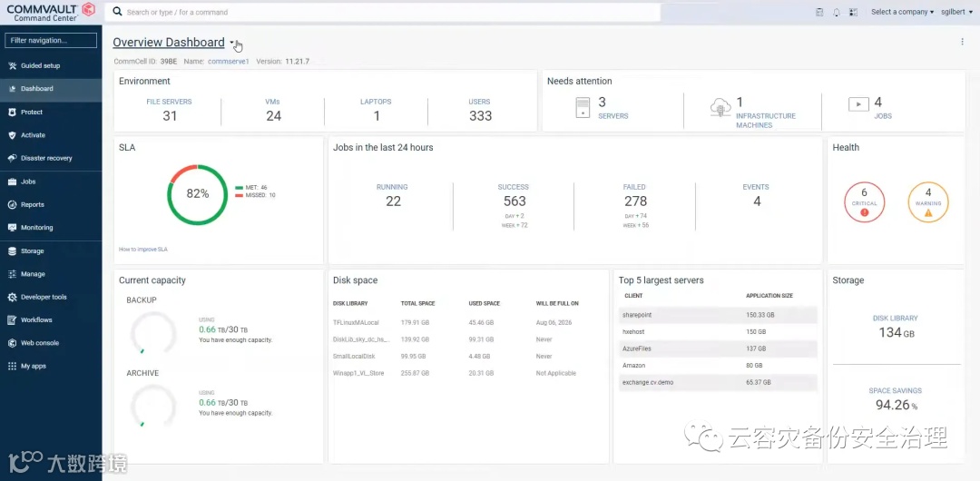Image resolution: width=980 pixels, height=481 pixels.
Task: Click the How to improve SLA link
Action: tap(143, 249)
